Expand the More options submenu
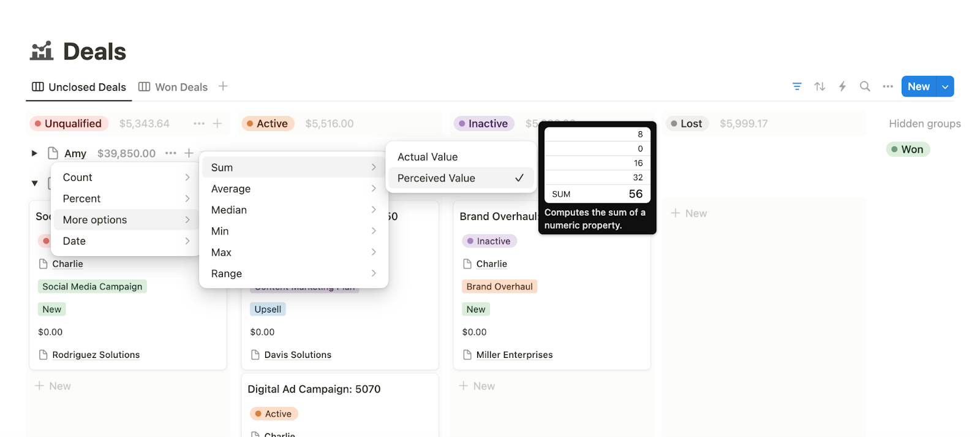 pyautogui.click(x=126, y=219)
